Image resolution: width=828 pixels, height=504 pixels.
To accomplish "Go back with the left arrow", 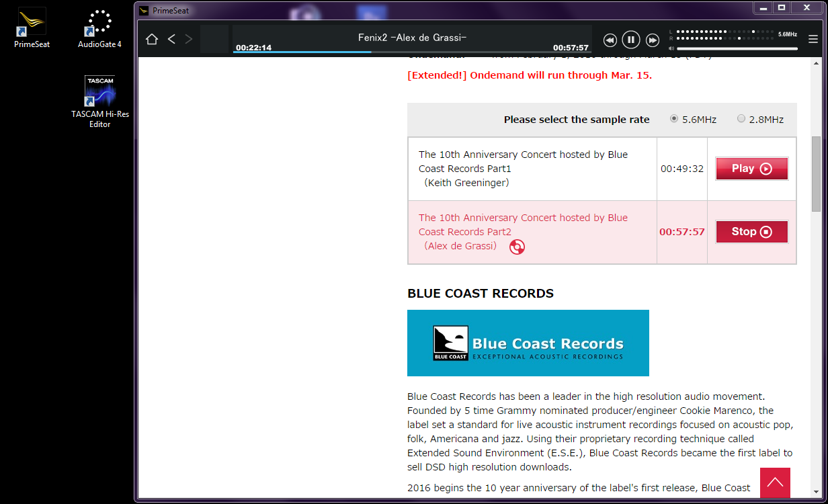I will coord(171,40).
